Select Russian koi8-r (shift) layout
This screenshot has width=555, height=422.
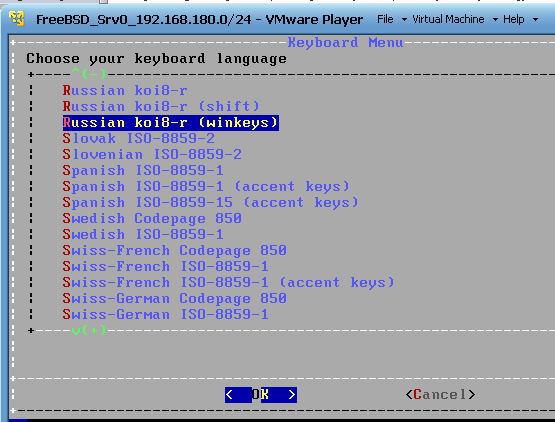point(161,106)
